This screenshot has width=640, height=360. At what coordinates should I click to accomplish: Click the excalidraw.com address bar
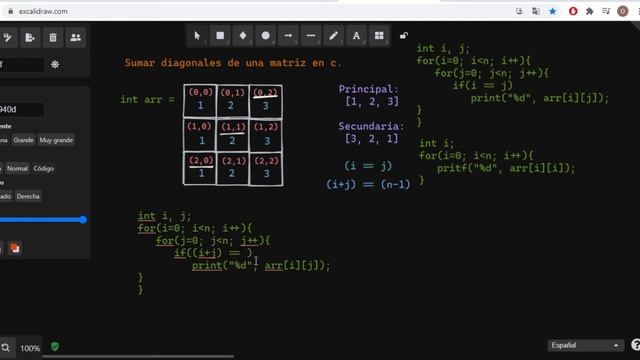point(43,11)
